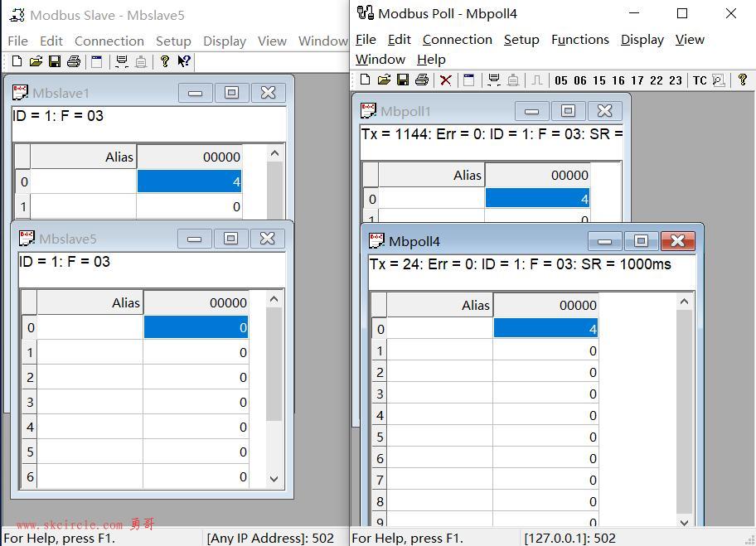Open Window menu in Modbus Poll

(380, 60)
